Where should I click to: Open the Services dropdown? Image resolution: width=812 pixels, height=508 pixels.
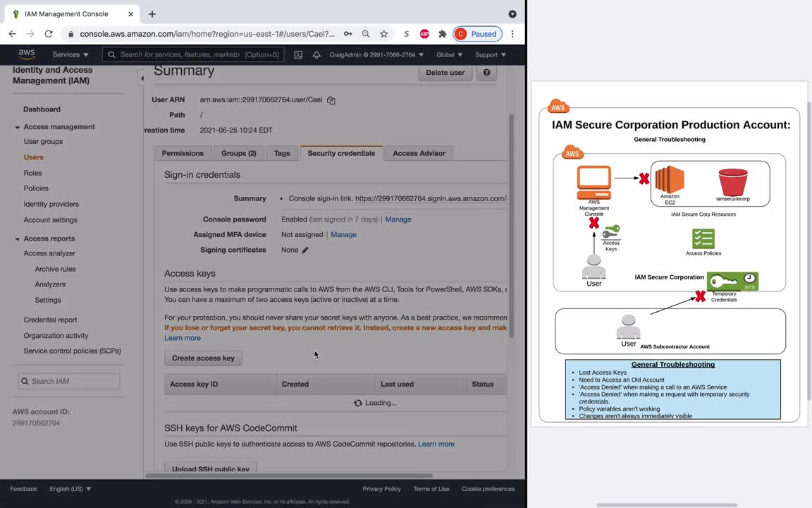pos(70,54)
